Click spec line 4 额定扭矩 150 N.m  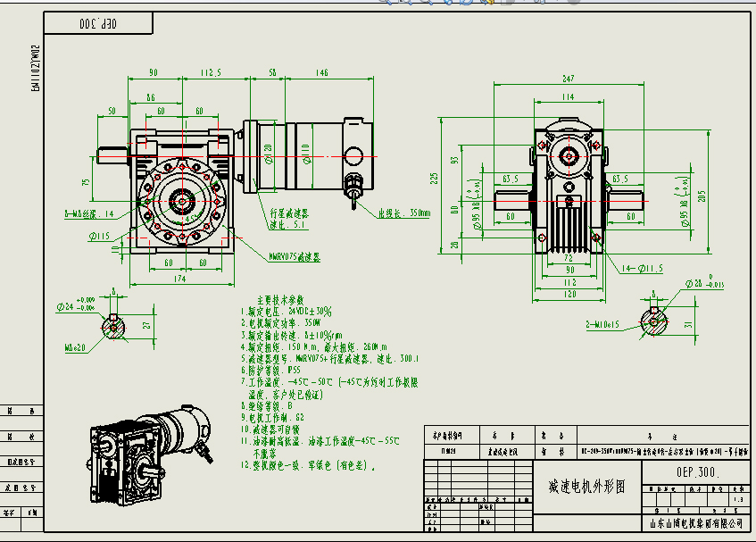tap(314, 346)
